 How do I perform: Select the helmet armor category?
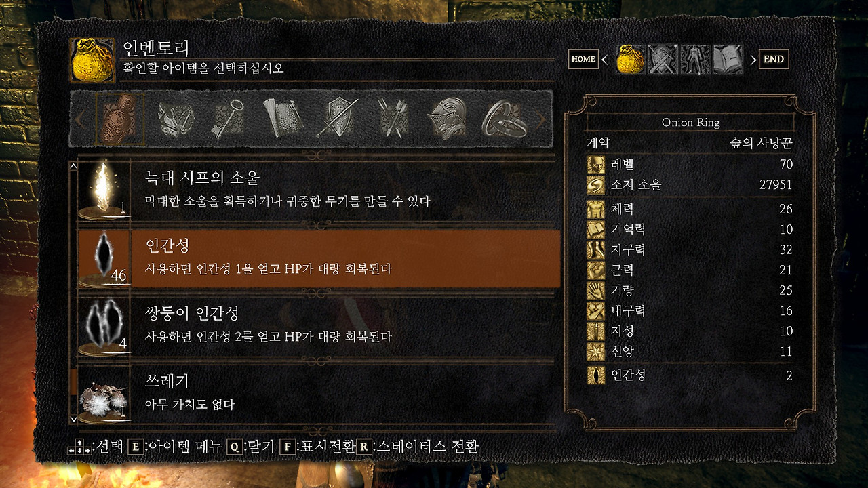pos(447,119)
